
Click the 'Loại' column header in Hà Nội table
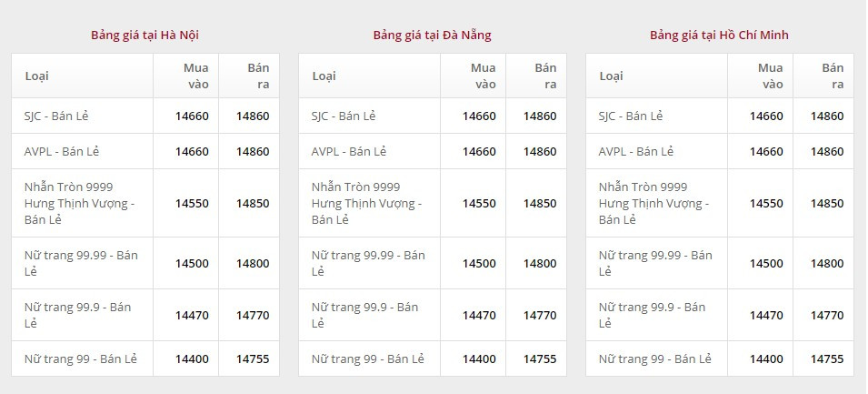[37, 76]
